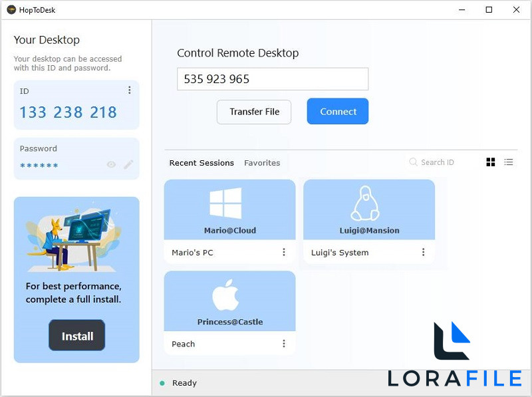
Task: Close the HopToDesk window
Action: pos(516,10)
